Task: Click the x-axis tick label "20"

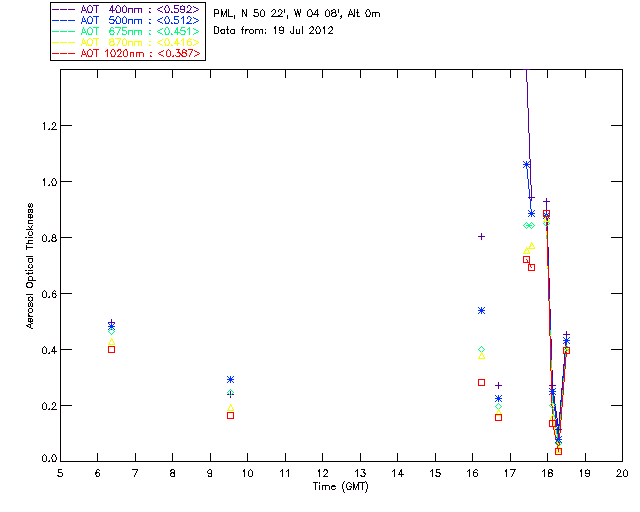Action: [x=622, y=473]
